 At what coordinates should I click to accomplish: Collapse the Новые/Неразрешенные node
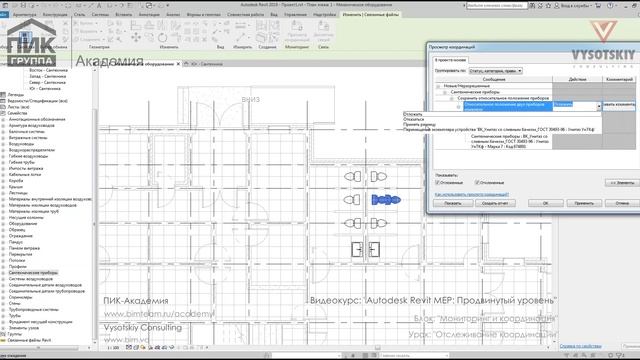pyautogui.click(x=438, y=86)
